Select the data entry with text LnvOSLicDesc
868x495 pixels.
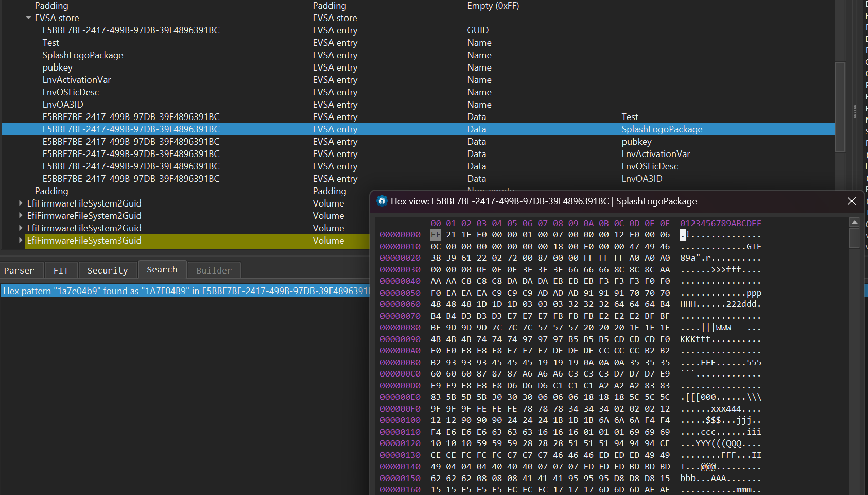418,166
